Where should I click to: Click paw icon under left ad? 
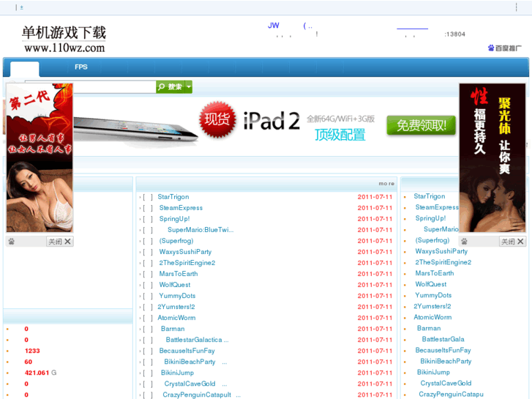point(12,242)
